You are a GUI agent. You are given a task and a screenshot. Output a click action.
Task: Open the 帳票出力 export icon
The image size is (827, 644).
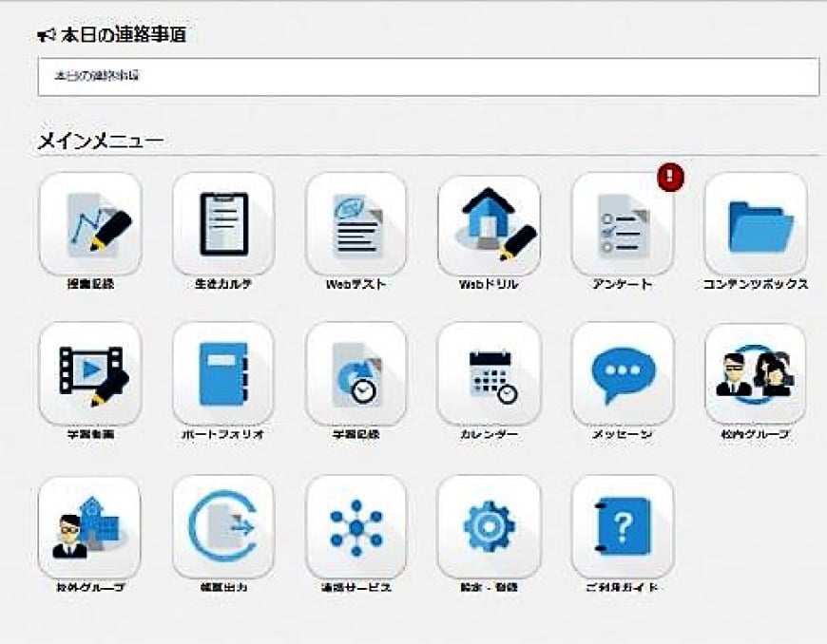(x=223, y=527)
